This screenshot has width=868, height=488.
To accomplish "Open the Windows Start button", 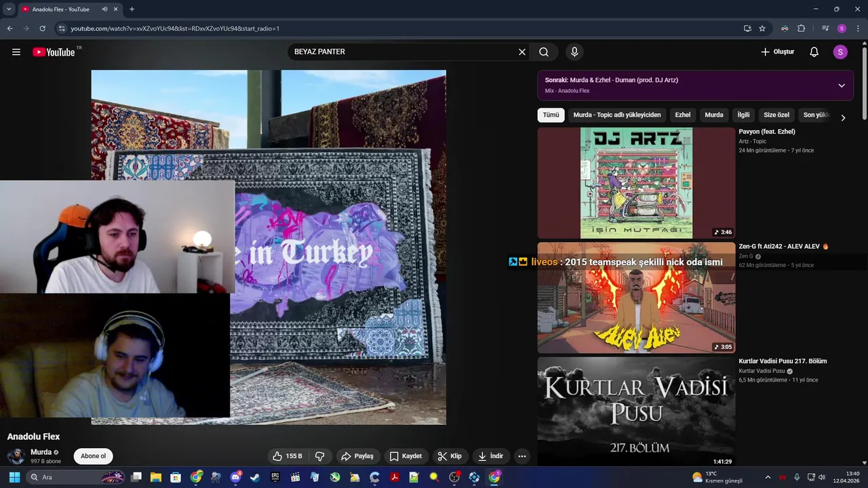I will tap(14, 477).
